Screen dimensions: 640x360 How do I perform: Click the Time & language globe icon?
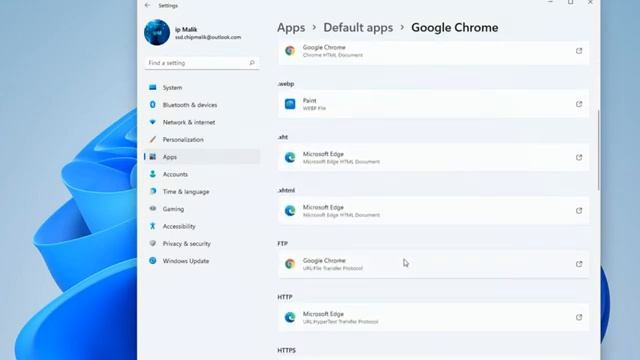pyautogui.click(x=153, y=191)
